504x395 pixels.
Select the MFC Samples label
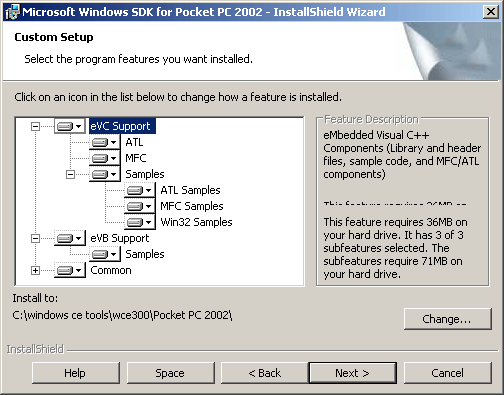click(192, 206)
